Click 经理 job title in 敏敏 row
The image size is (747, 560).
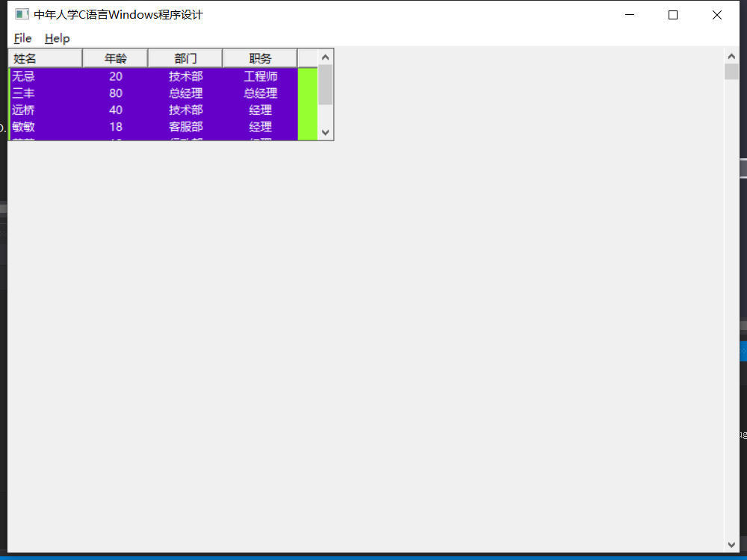[261, 127]
